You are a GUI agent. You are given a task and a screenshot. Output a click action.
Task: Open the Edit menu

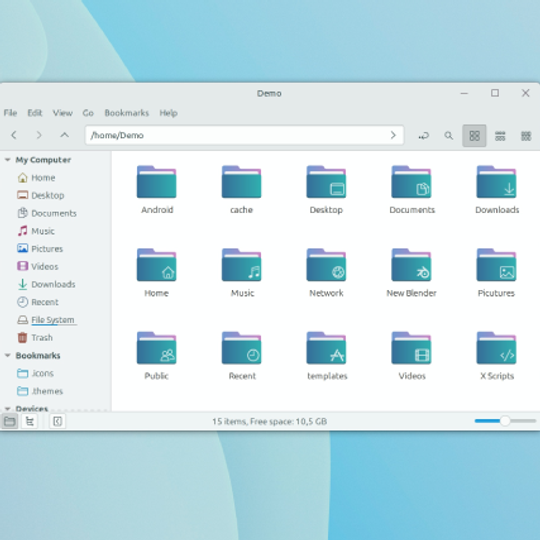(35, 113)
